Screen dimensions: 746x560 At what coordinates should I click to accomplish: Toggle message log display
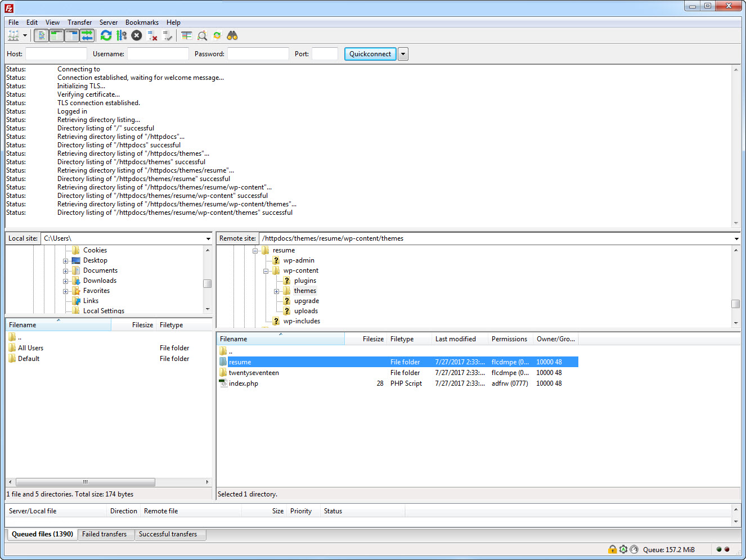(42, 35)
